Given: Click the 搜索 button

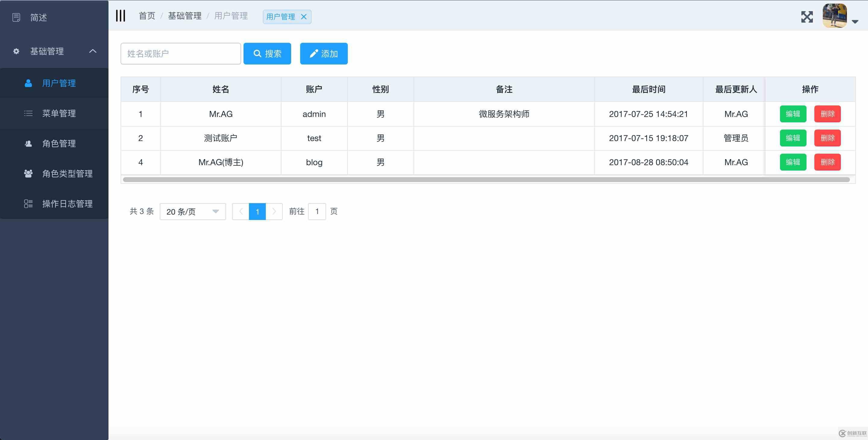Looking at the screenshot, I should click(267, 54).
